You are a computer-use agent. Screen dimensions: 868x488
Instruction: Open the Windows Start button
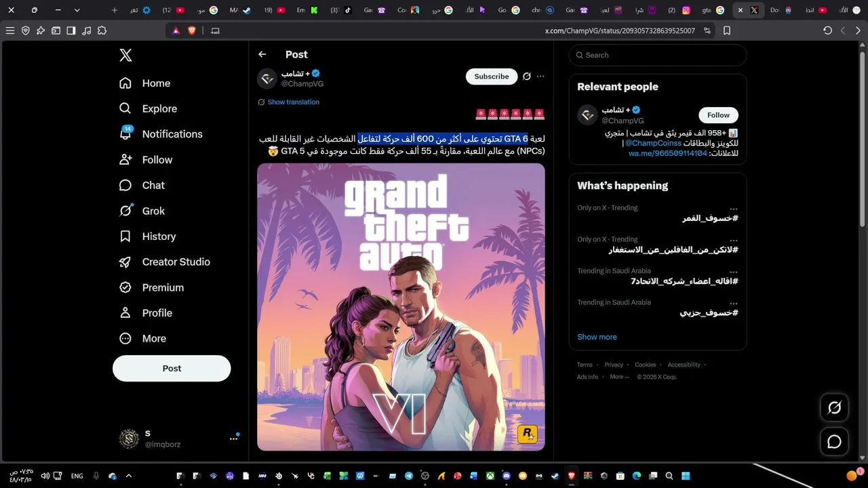tap(686, 476)
